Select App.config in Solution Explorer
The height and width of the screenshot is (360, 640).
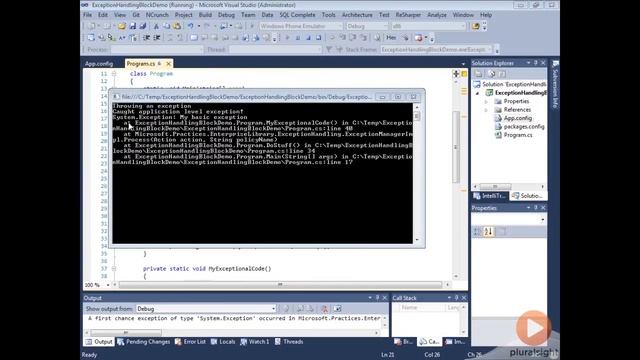pos(517,118)
